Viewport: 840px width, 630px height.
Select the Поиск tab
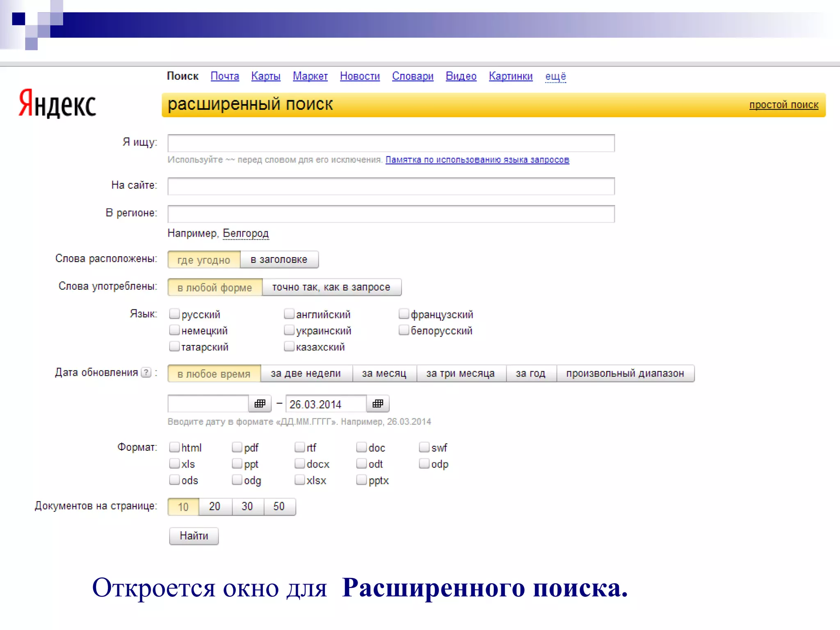183,76
